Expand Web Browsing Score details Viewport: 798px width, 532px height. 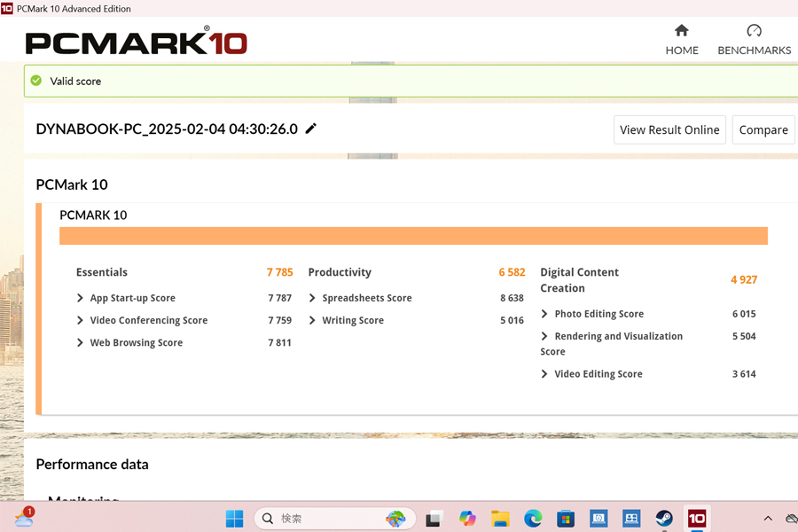[80, 342]
